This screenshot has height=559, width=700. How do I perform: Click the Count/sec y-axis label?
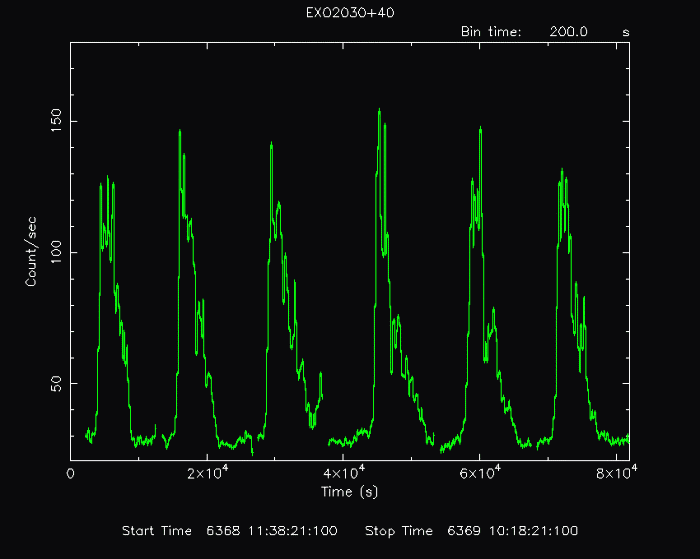[x=31, y=252]
